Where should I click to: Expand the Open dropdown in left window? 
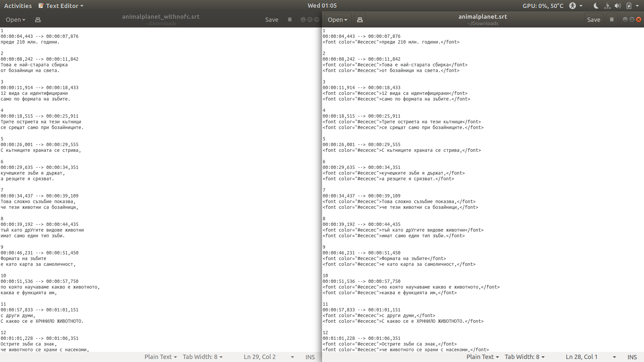15,20
